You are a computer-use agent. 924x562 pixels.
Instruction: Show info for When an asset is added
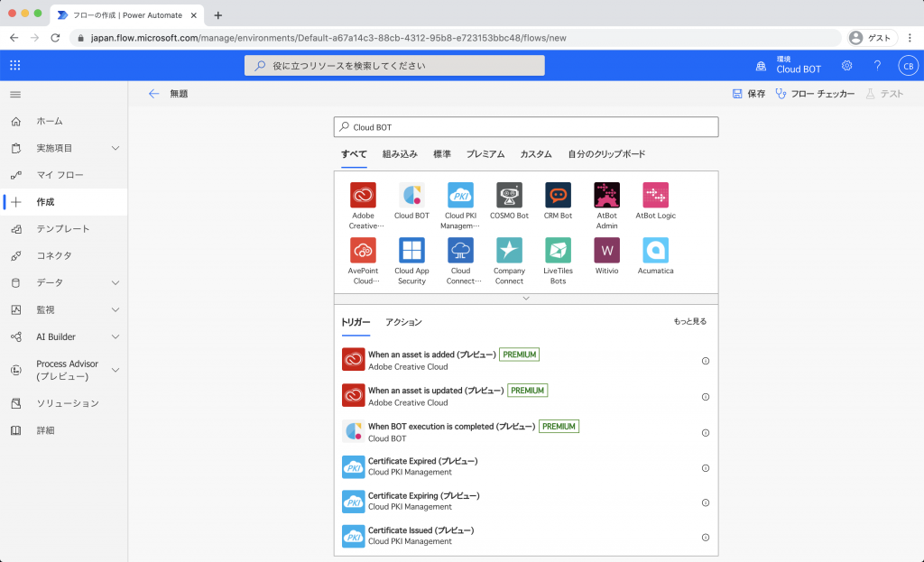click(706, 361)
